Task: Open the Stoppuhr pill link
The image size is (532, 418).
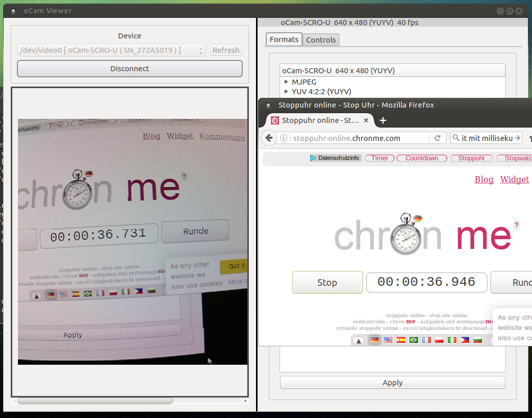Action: 472,158
